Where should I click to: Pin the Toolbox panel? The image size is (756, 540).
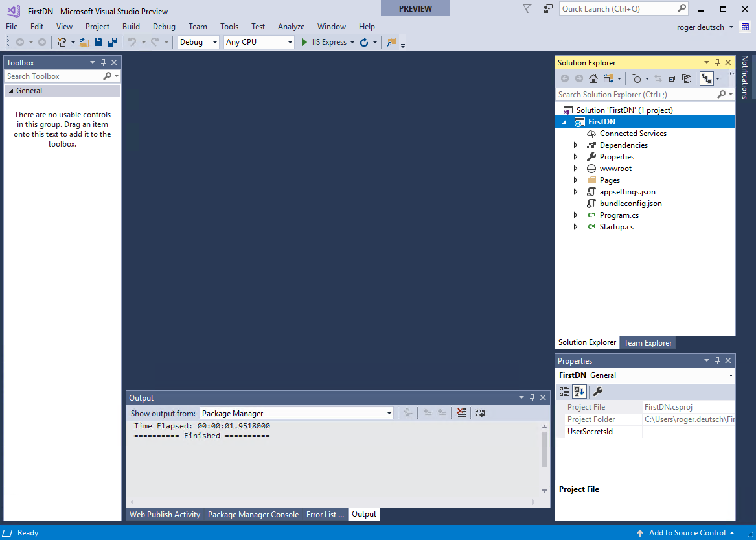click(103, 62)
